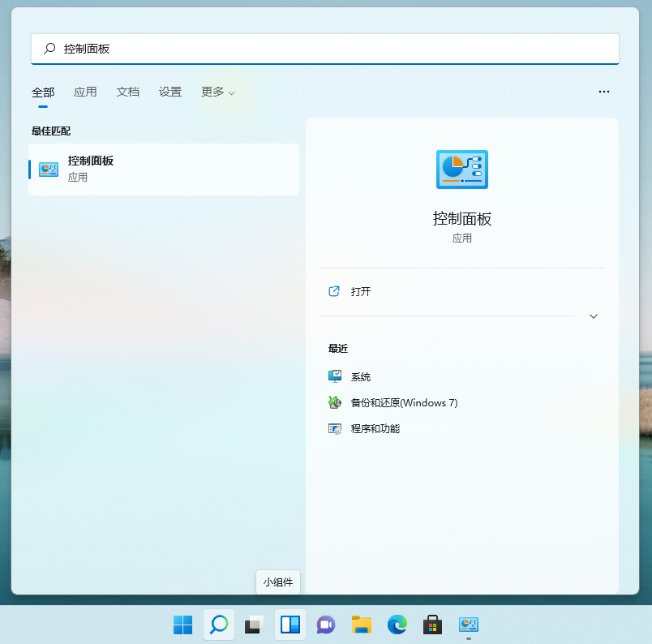
Task: Click the search box containing 控制面板
Action: click(x=324, y=49)
